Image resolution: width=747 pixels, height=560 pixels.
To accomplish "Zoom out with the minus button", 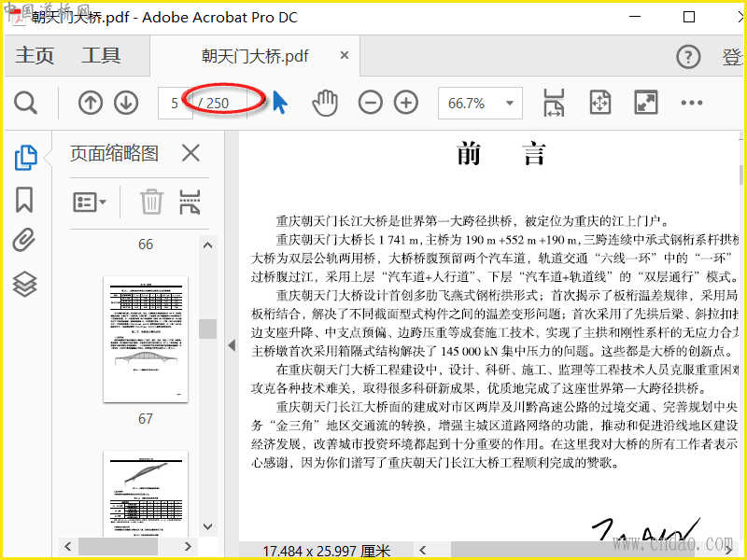I will pos(370,103).
